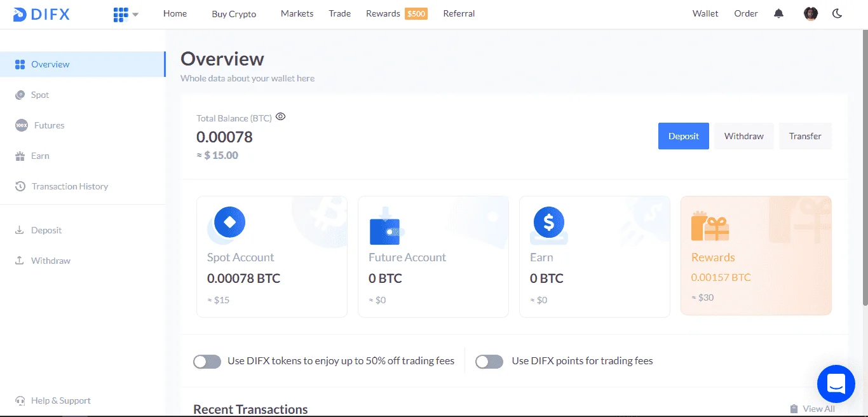Enable DIFX tokens fee discount toggle
The image size is (868, 417).
coord(207,362)
